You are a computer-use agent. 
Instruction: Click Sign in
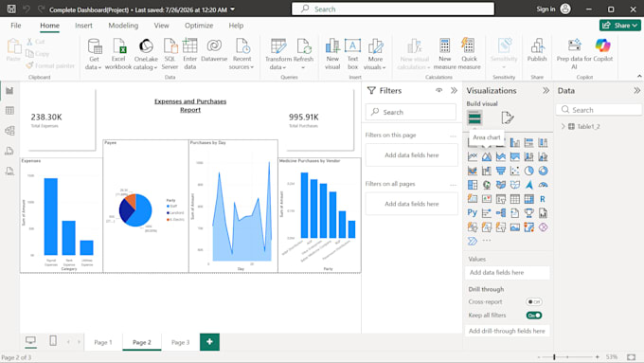(546, 9)
